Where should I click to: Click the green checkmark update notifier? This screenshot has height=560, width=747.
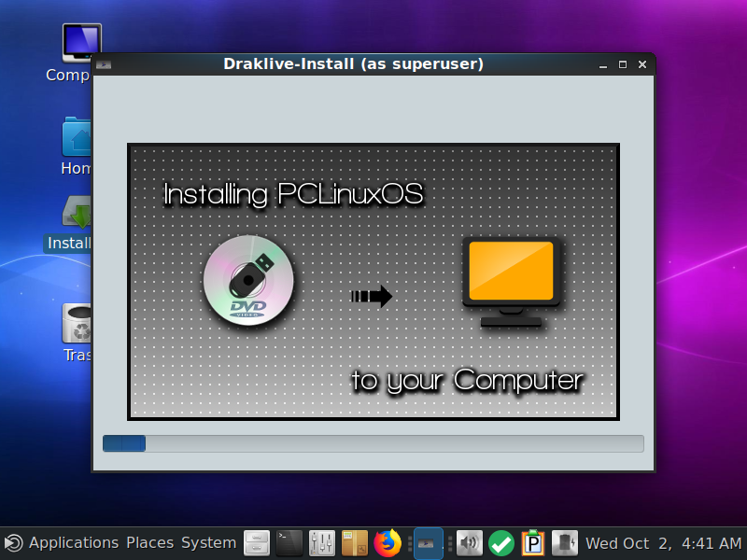pyautogui.click(x=501, y=543)
